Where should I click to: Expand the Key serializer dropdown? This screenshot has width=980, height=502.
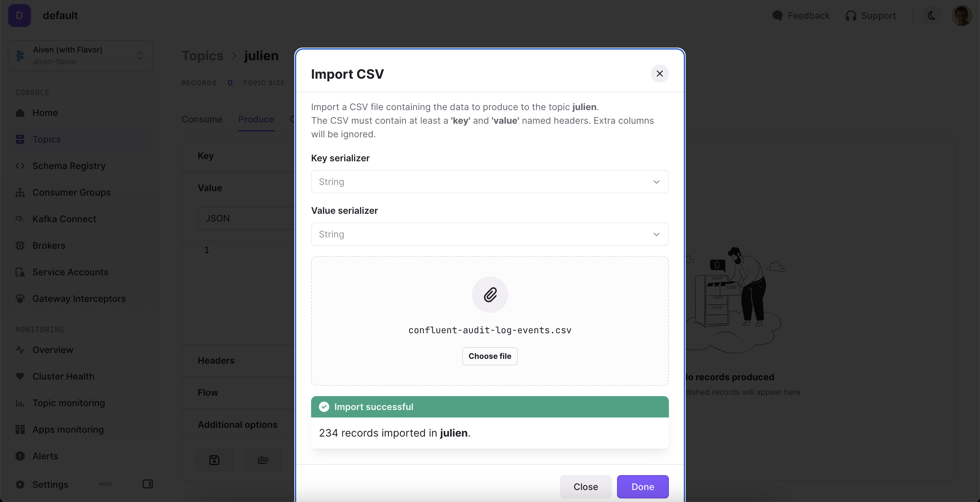point(489,182)
